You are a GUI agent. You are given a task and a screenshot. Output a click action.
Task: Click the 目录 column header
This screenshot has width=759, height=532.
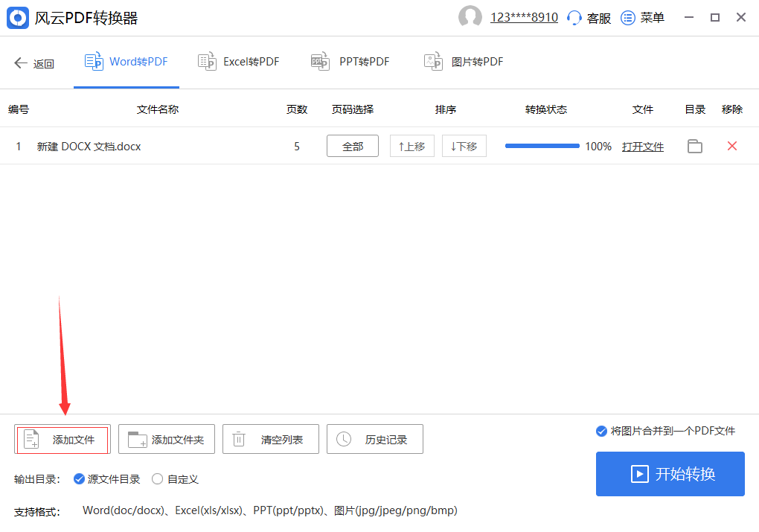click(695, 109)
